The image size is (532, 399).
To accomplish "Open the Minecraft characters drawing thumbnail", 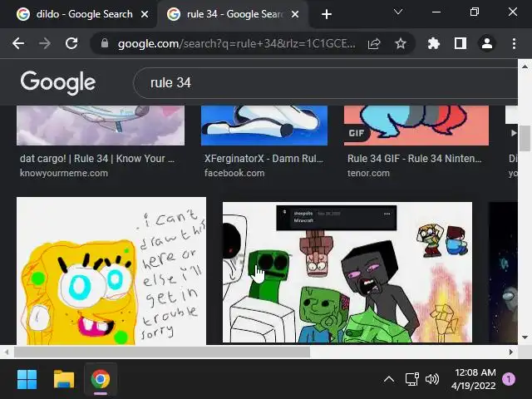I will tap(347, 273).
